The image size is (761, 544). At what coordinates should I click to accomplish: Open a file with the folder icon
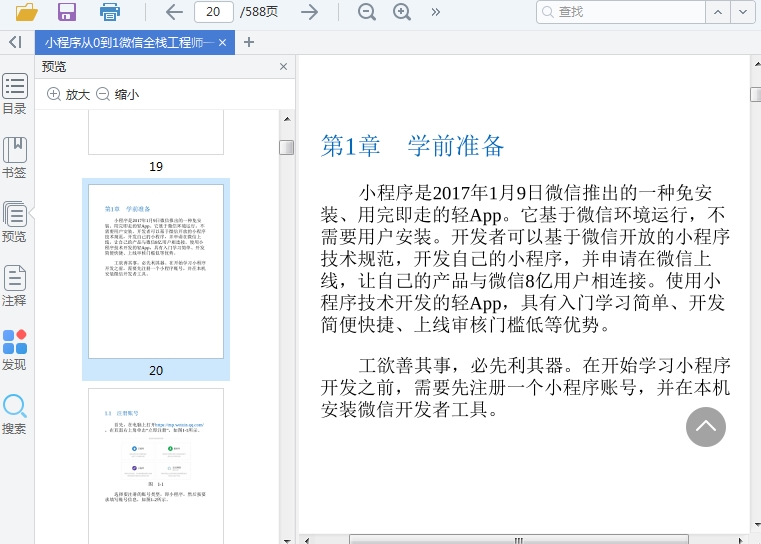tap(26, 12)
